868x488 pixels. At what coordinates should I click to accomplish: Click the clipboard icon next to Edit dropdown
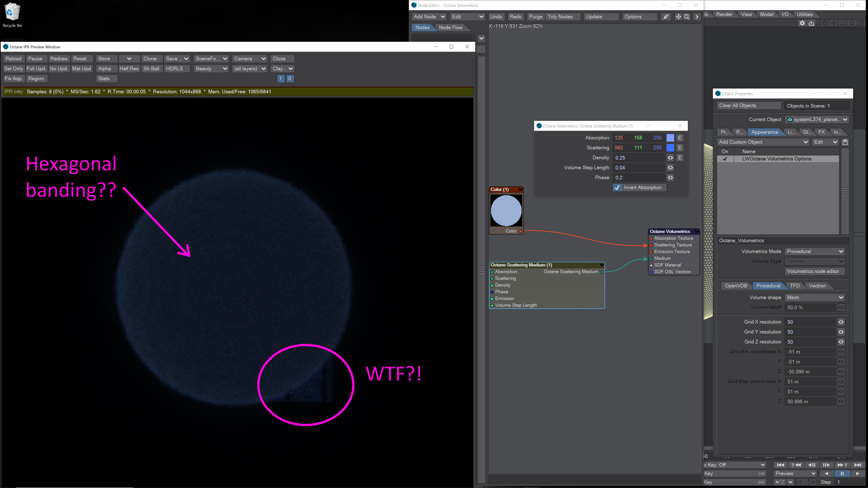(845, 142)
